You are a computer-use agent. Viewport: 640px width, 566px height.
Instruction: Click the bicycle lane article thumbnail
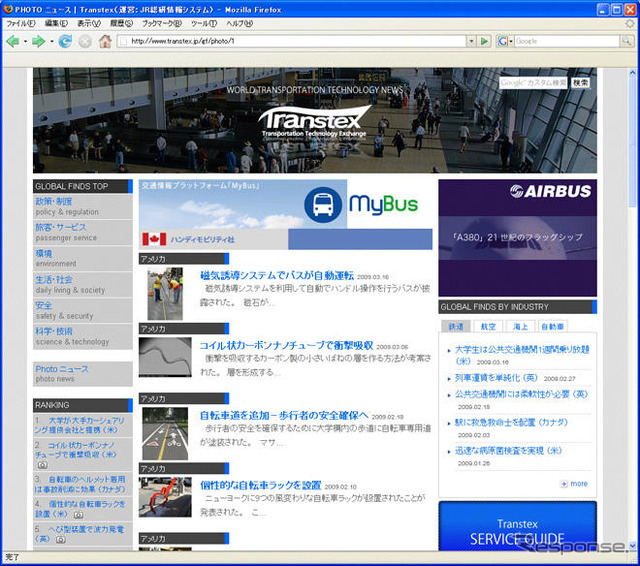coord(165,433)
